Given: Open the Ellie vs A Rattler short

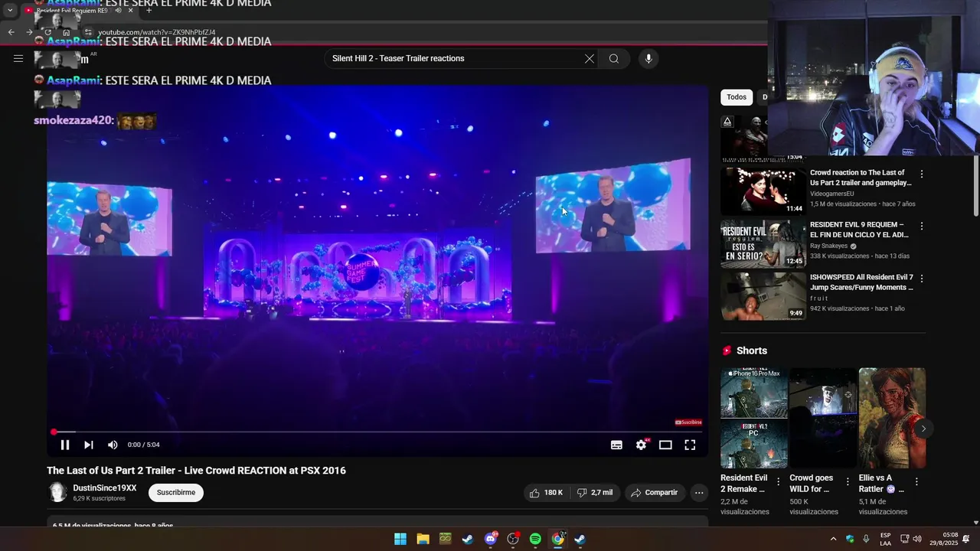Looking at the screenshot, I should 892,419.
